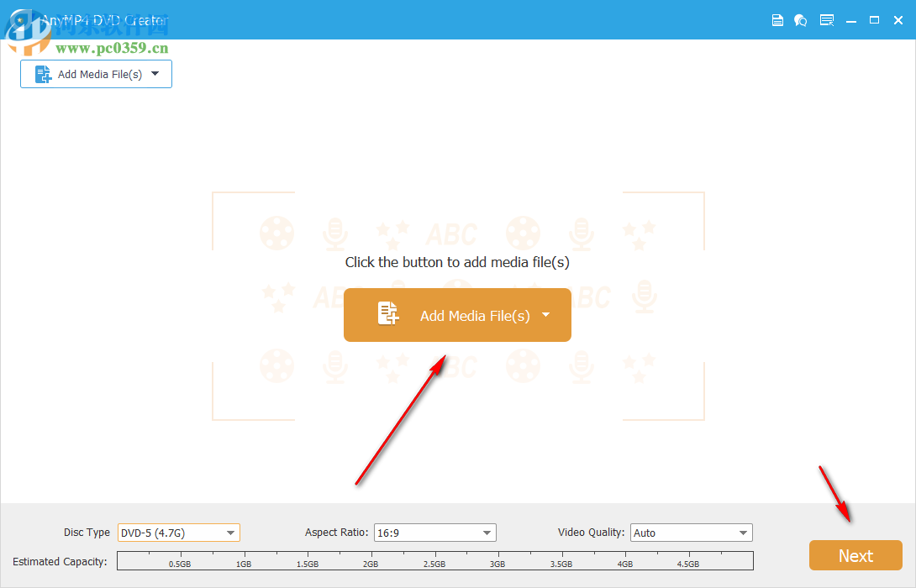Image resolution: width=916 pixels, height=588 pixels.
Task: Click the white add-file icon inside orange button
Action: (x=387, y=314)
